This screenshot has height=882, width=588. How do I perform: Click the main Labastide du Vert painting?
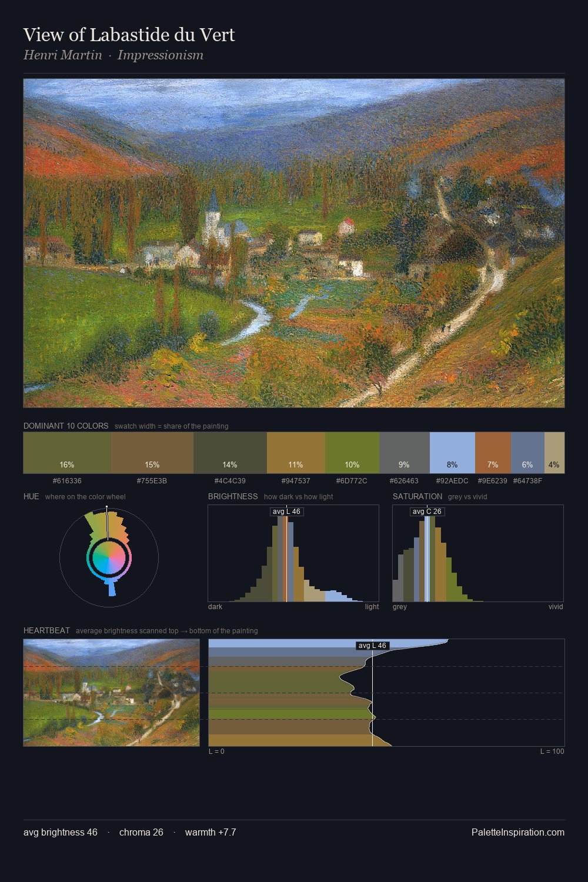[x=294, y=243]
